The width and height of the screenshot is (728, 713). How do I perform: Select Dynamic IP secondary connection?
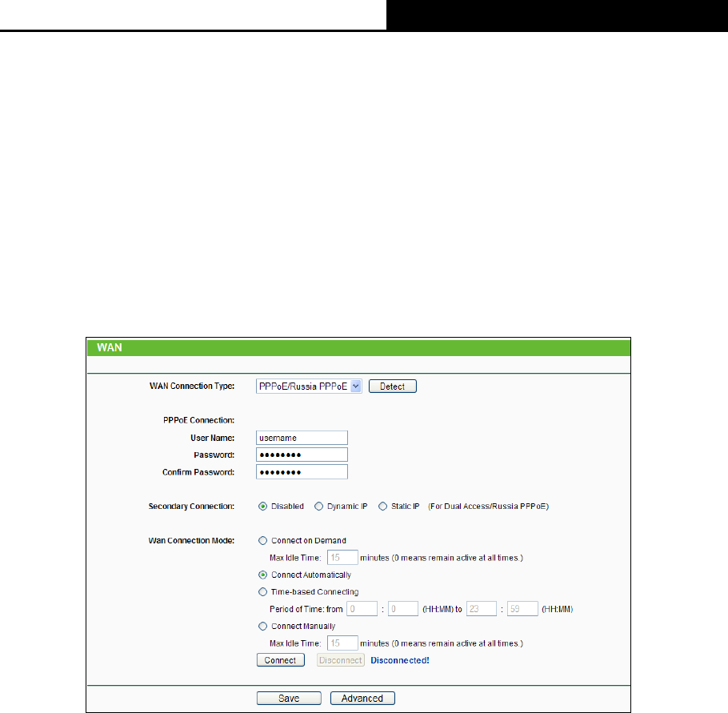[x=318, y=507]
